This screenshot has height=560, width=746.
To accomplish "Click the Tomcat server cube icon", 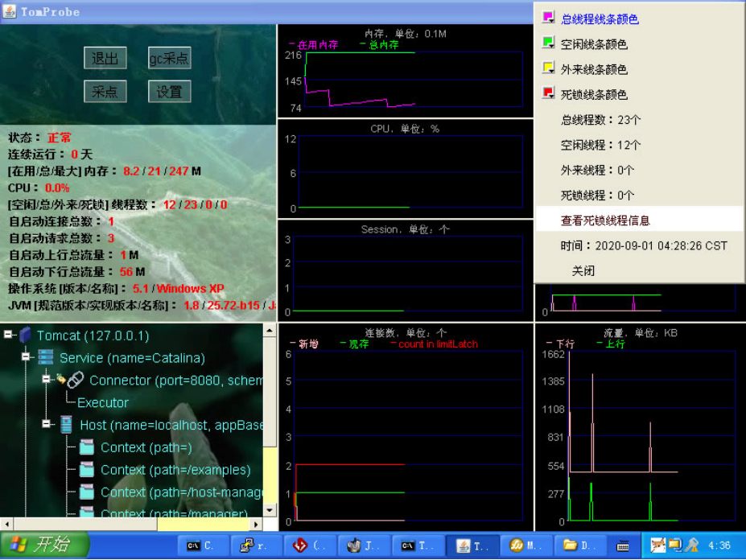I will point(25,335).
